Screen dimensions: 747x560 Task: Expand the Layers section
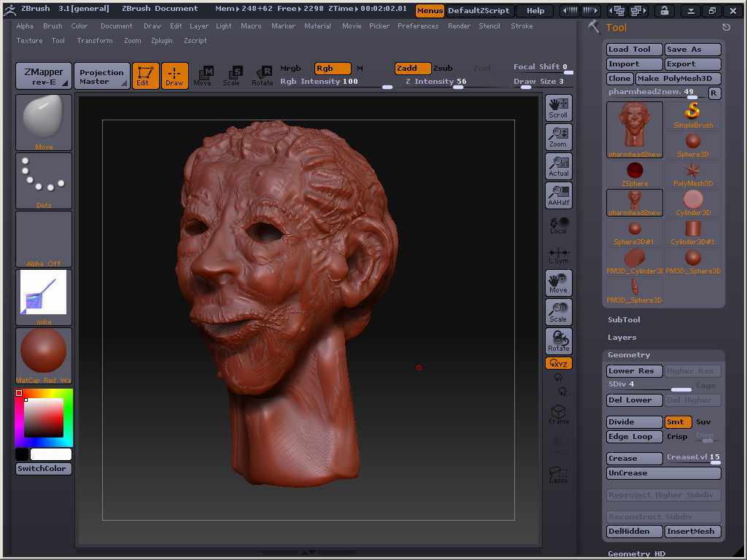[622, 337]
